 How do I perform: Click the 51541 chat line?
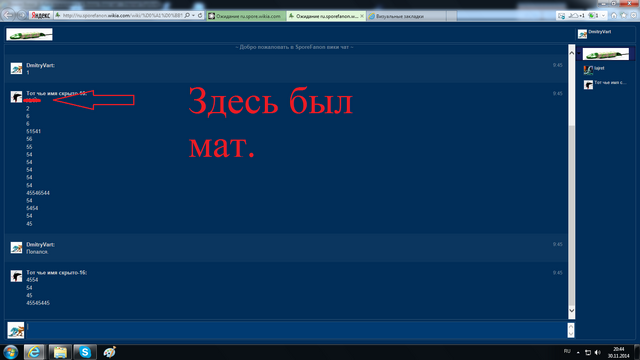[33, 131]
